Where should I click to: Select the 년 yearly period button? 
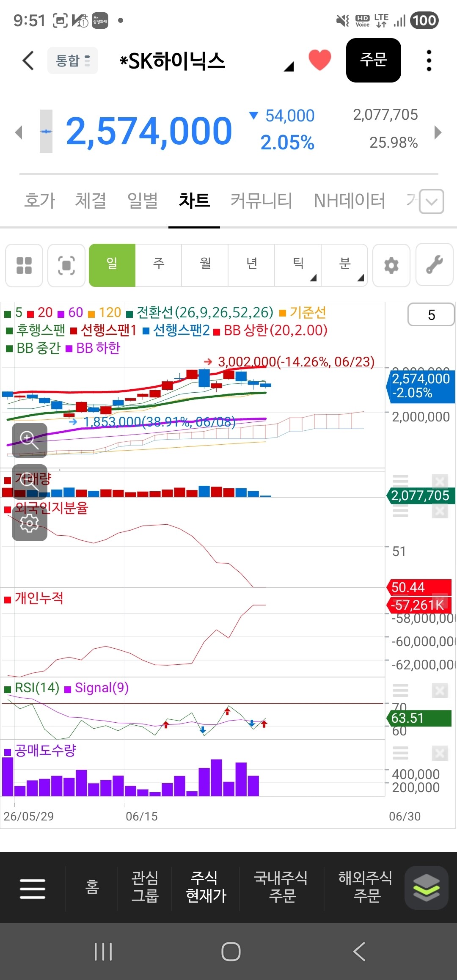tap(252, 265)
